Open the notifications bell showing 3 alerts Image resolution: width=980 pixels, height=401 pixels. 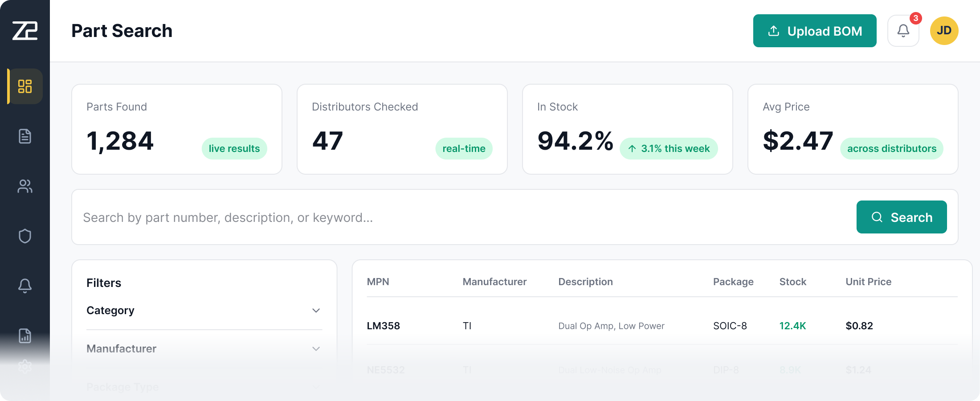tap(903, 30)
